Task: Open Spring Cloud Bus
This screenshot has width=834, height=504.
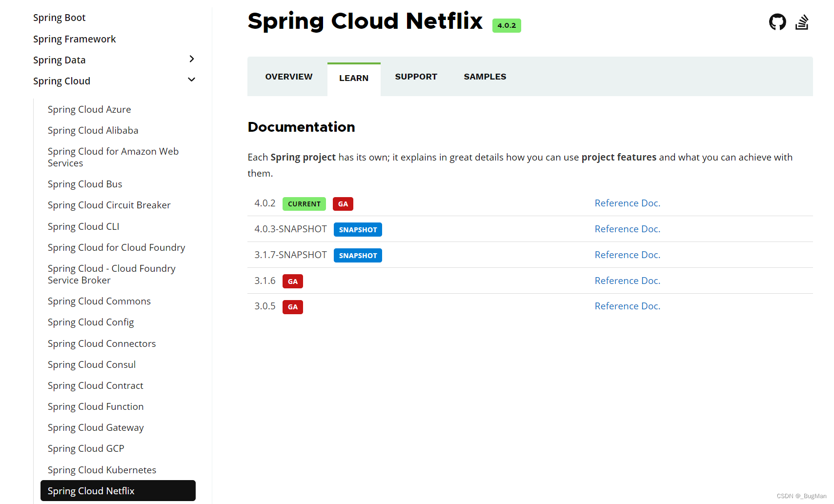Action: 85,184
